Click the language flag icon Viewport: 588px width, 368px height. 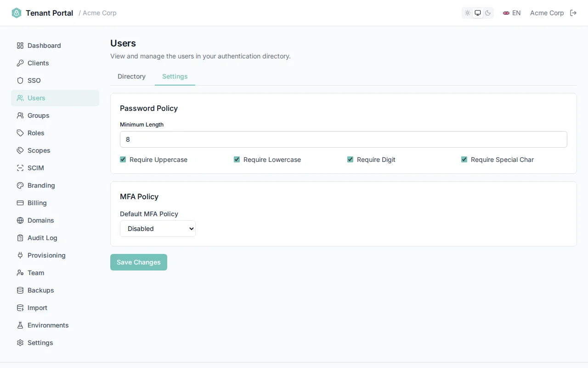pyautogui.click(x=506, y=13)
